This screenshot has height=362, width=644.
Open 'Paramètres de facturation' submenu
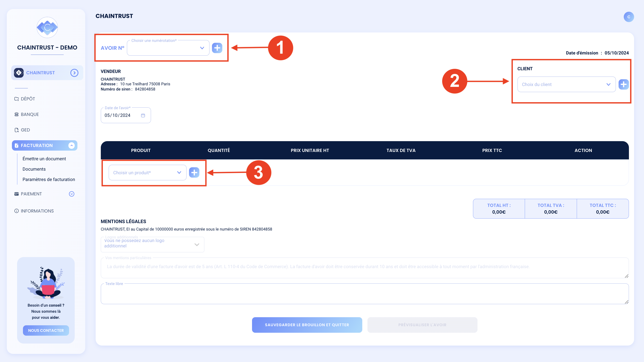[x=49, y=179]
